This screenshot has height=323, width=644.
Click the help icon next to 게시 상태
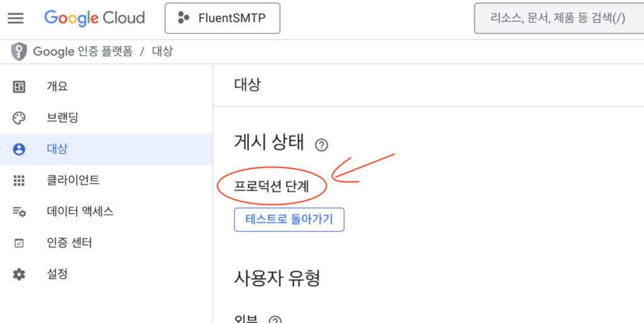coord(321,145)
